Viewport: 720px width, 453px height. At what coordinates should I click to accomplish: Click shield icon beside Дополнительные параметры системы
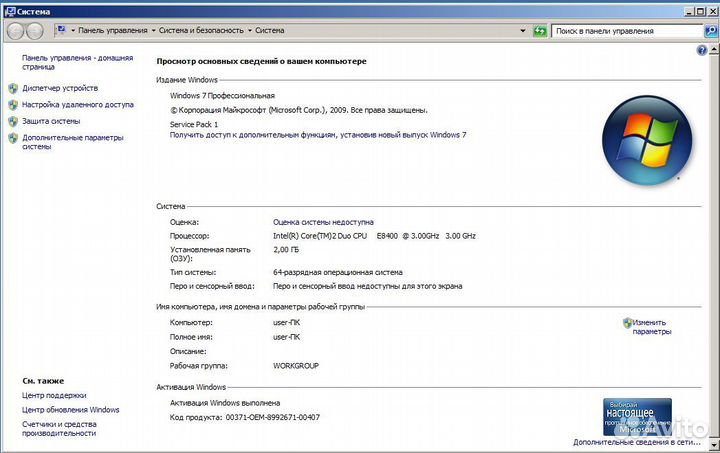click(13, 138)
